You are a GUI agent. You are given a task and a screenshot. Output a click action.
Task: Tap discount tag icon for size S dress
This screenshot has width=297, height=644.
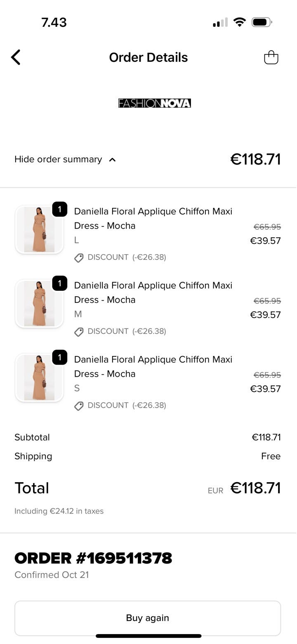(x=79, y=406)
